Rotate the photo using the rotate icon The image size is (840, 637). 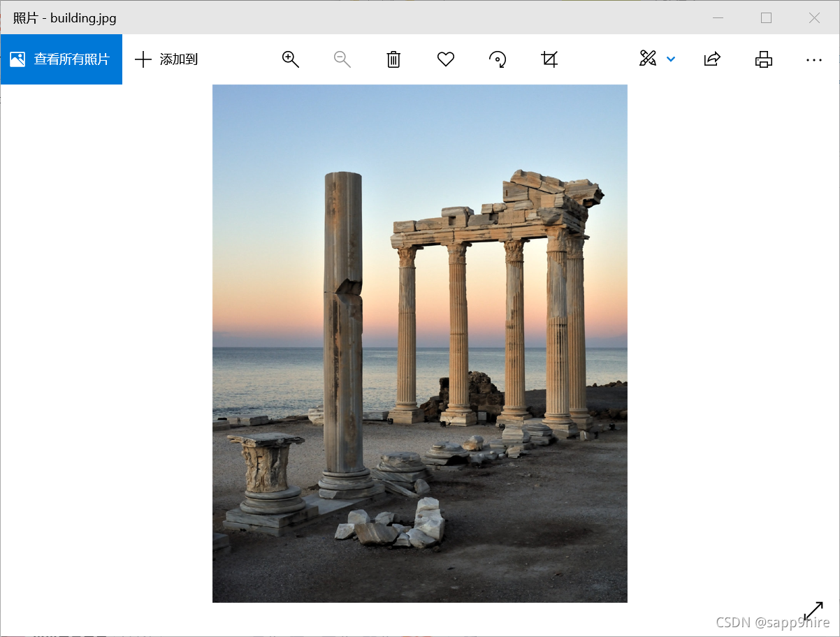click(498, 59)
